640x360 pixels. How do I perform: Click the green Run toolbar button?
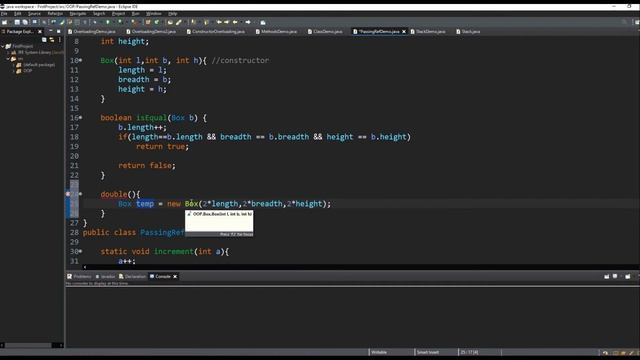[108, 22]
